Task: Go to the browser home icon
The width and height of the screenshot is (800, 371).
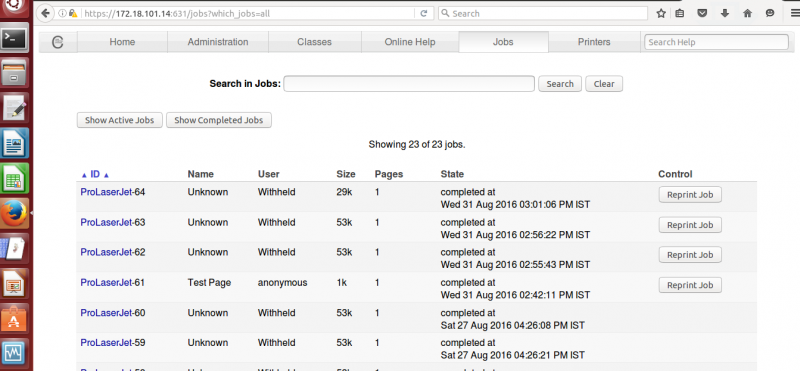Action: click(x=747, y=14)
